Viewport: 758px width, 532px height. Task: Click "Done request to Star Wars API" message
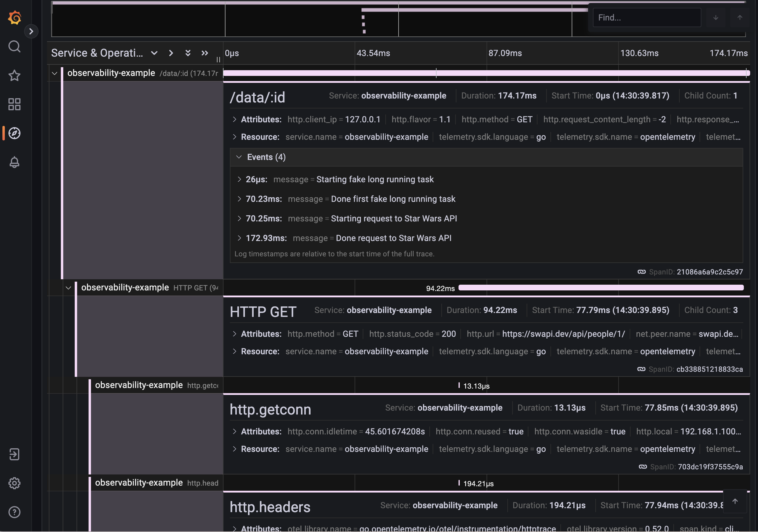click(393, 238)
